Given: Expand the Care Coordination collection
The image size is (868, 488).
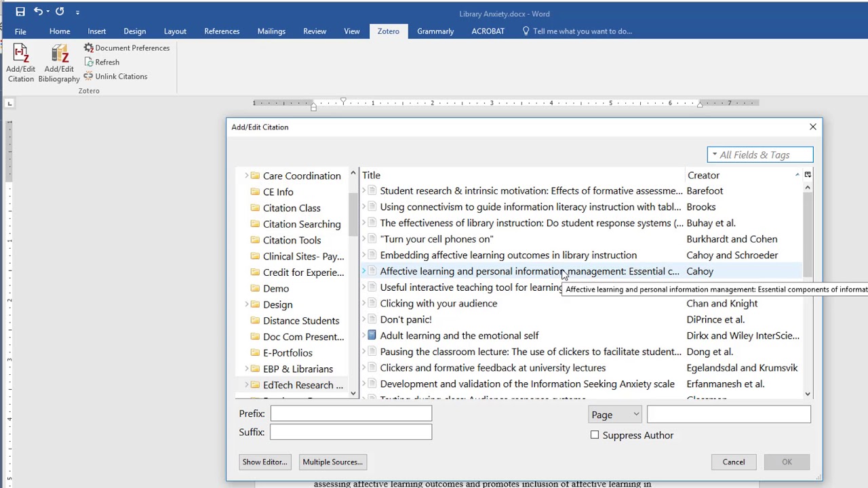Looking at the screenshot, I should [246, 176].
